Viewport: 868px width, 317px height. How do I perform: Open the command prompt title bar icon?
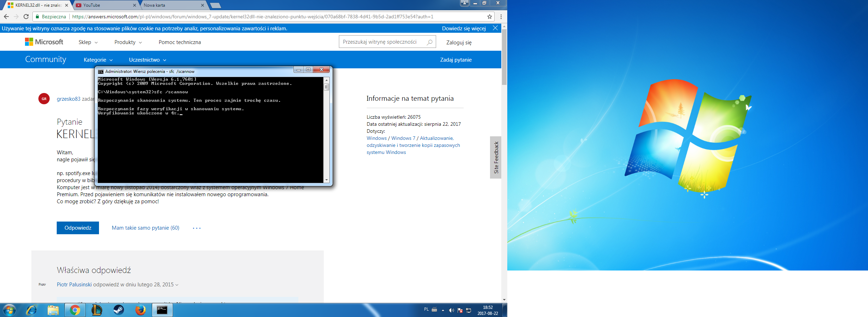pyautogui.click(x=101, y=72)
